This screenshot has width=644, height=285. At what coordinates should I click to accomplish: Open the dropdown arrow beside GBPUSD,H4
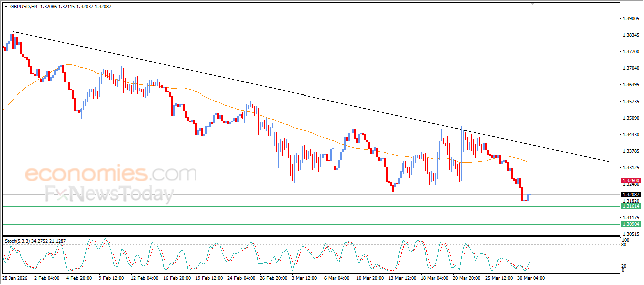[x=6, y=7]
